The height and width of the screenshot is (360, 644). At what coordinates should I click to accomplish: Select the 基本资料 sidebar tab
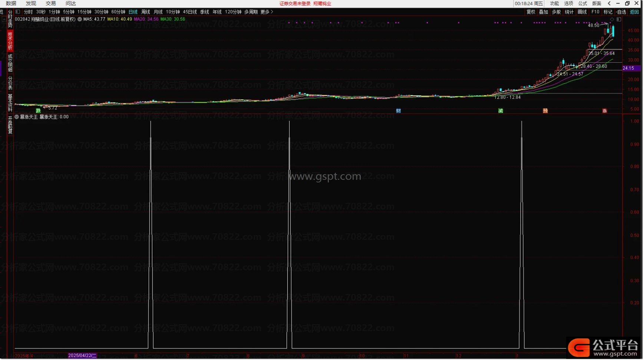(x=10, y=103)
